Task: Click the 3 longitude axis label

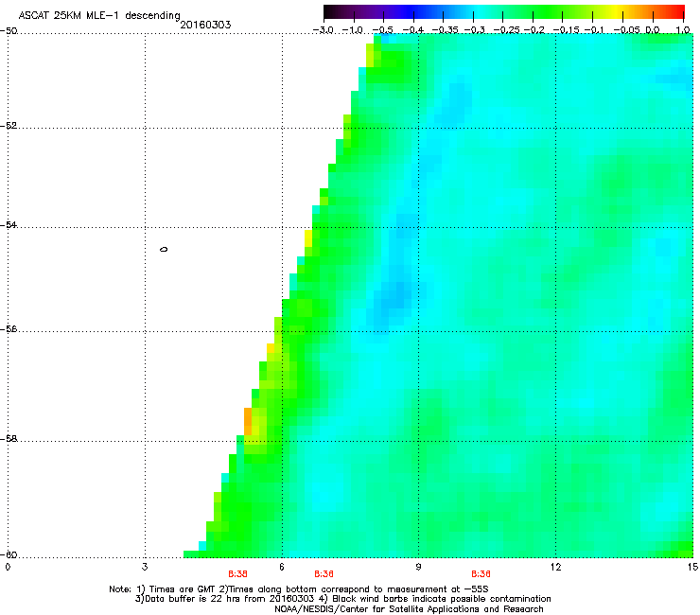Action: point(145,567)
